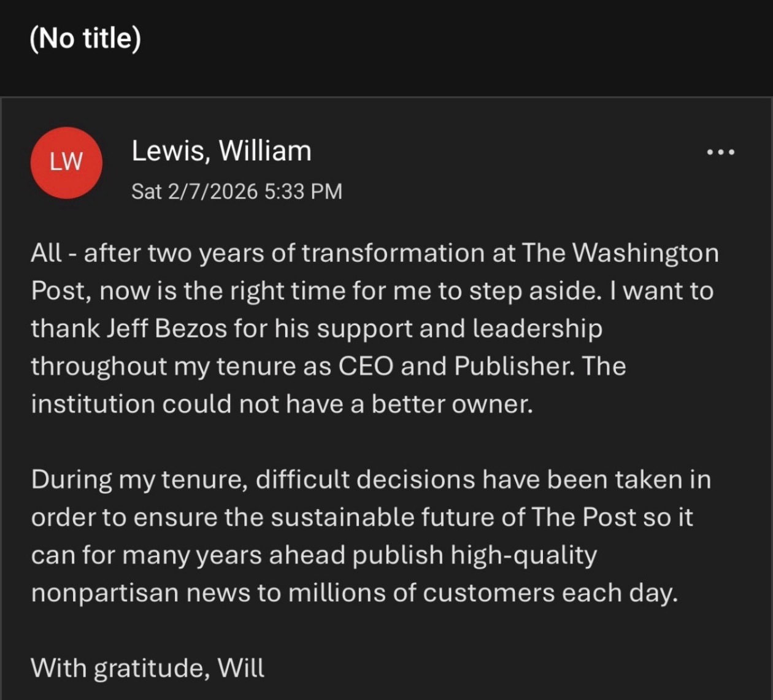
Task: Click the Sat 2/7/2026 5:33 PM timestamp
Action: [237, 191]
